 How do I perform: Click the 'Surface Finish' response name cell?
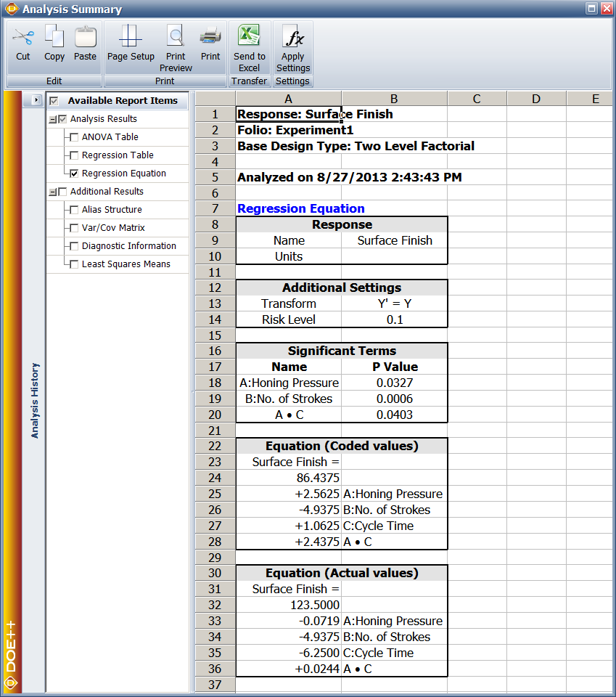point(395,240)
